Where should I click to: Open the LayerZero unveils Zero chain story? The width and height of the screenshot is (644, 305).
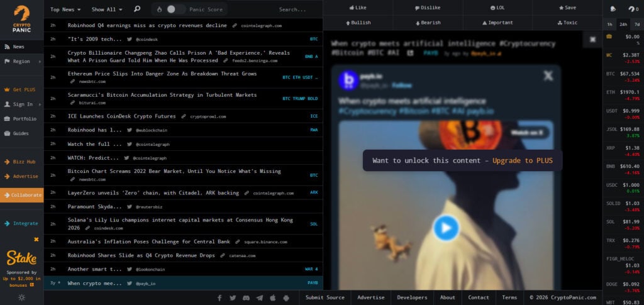pos(153,192)
